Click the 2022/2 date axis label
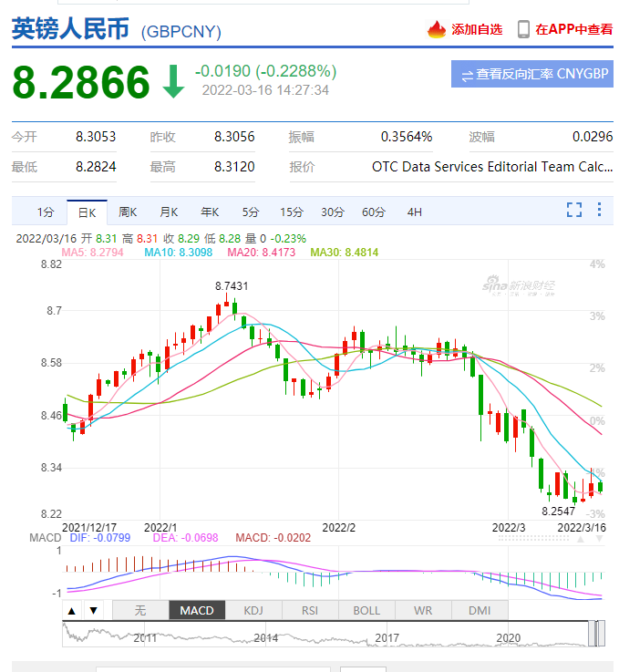This screenshot has width=619, height=672. (339, 528)
